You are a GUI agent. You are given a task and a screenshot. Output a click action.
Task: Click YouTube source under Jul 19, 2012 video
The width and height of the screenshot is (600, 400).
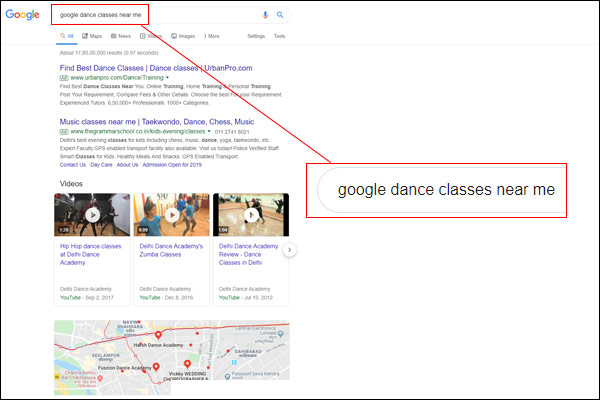229,297
